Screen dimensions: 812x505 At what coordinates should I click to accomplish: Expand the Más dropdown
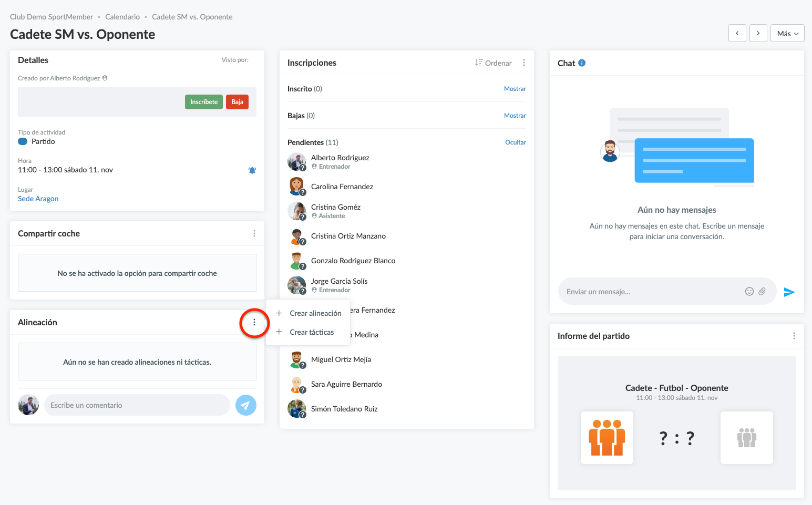point(787,34)
